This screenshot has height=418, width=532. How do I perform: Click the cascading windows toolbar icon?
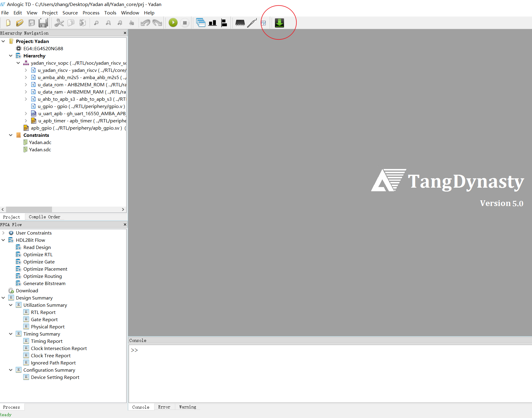point(201,23)
